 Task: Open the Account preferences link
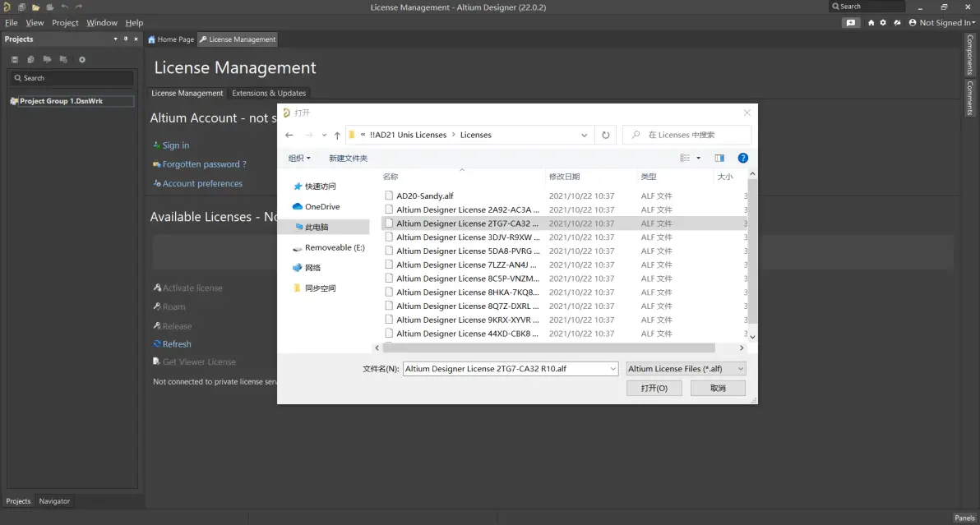[202, 183]
